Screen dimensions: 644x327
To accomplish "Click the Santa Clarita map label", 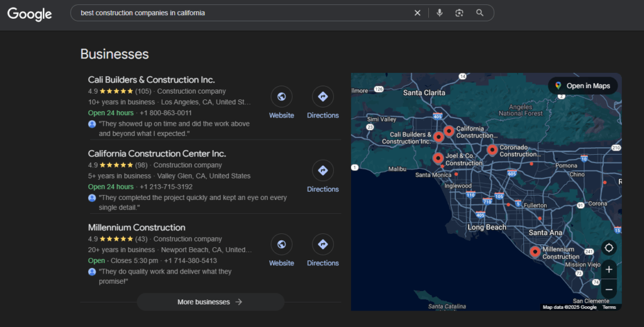I will click(424, 93).
